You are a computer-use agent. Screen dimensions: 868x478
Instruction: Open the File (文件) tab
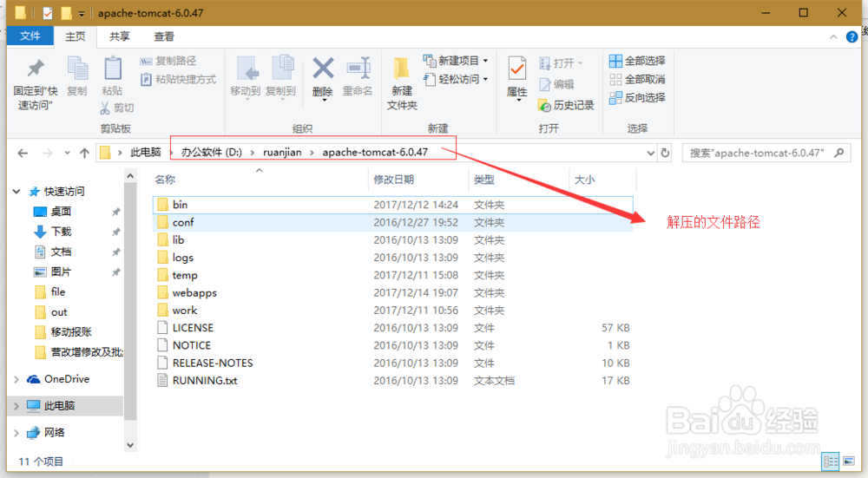30,36
